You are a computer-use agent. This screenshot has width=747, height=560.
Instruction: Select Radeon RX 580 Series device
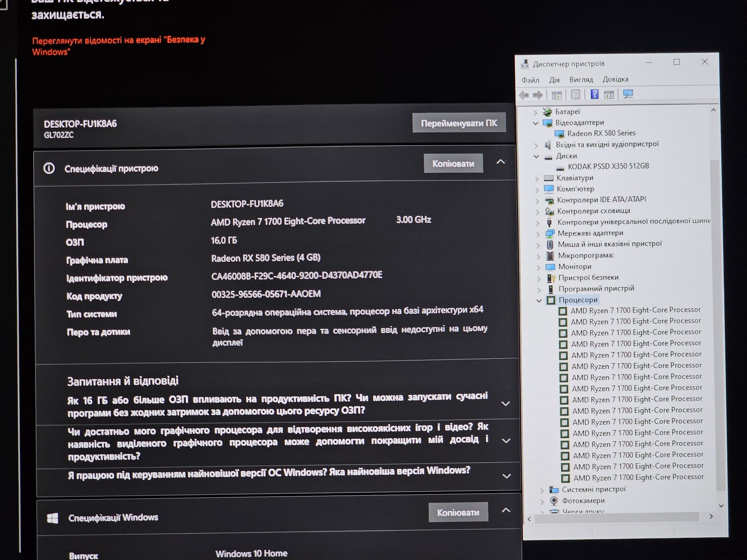[x=601, y=133]
